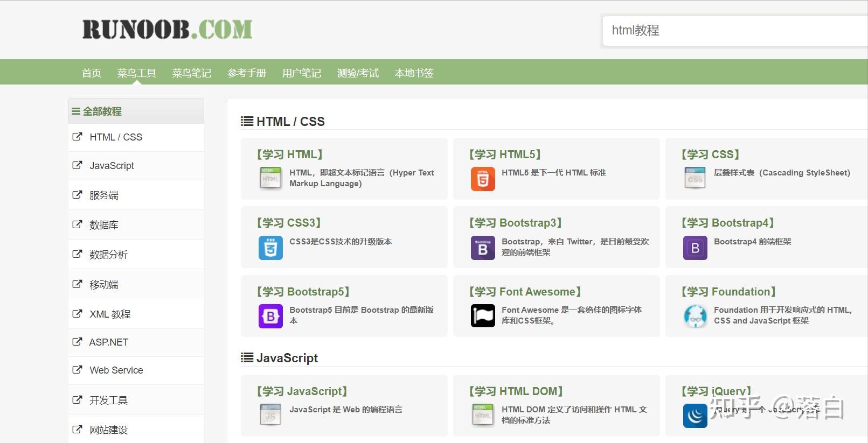Open the XML 教程 sidebar text

pos(110,314)
